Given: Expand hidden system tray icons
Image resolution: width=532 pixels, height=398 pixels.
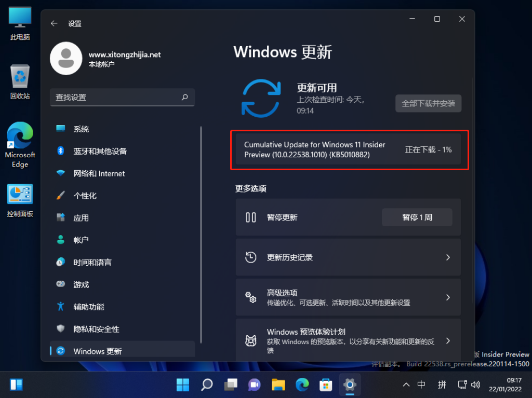Looking at the screenshot, I should coord(406,385).
